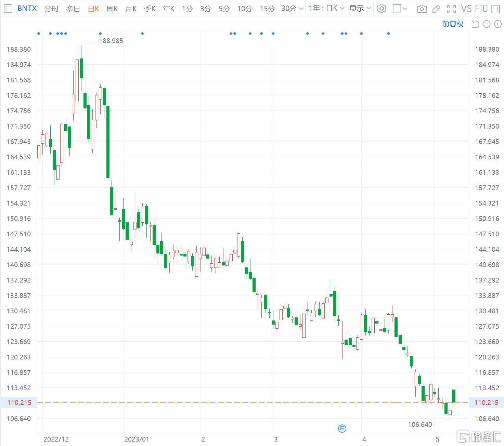
Task: Zoom in chart with plus icon
Action: click(497, 24)
